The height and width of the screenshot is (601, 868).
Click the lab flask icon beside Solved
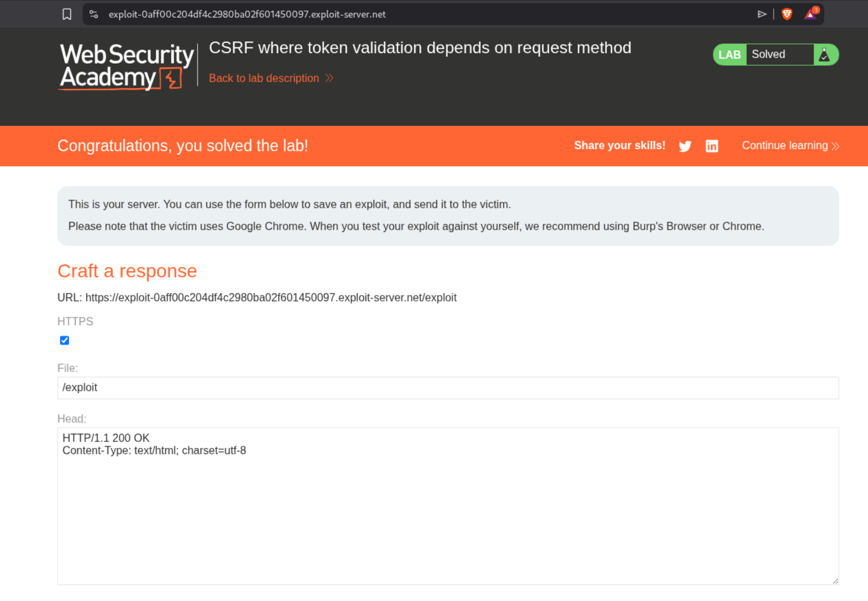[824, 55]
